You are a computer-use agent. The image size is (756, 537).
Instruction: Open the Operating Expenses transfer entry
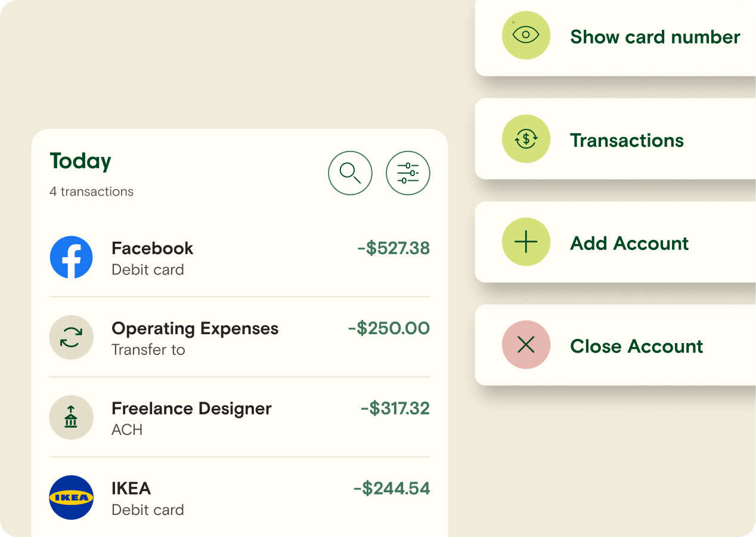[x=240, y=338]
